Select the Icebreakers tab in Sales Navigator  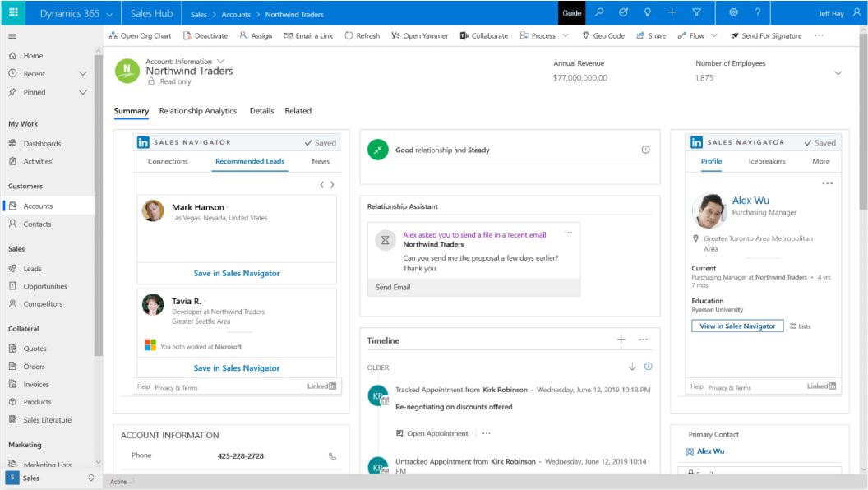767,161
